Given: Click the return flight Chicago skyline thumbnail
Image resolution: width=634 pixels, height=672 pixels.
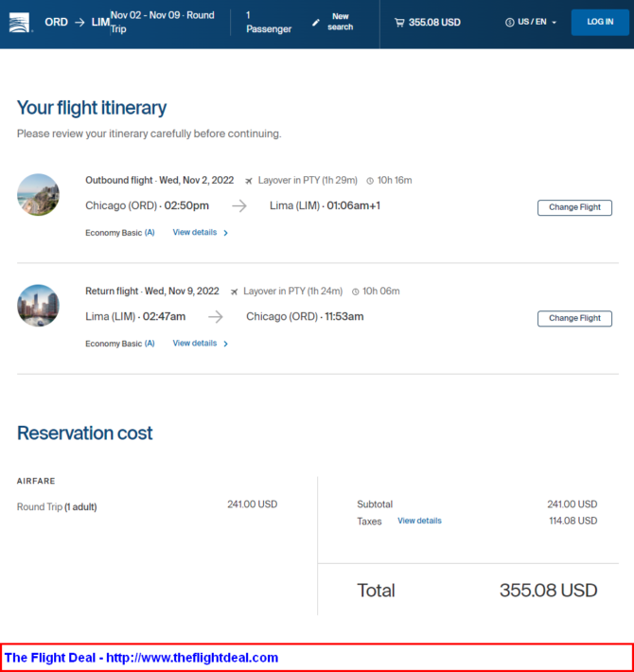Looking at the screenshot, I should [38, 306].
